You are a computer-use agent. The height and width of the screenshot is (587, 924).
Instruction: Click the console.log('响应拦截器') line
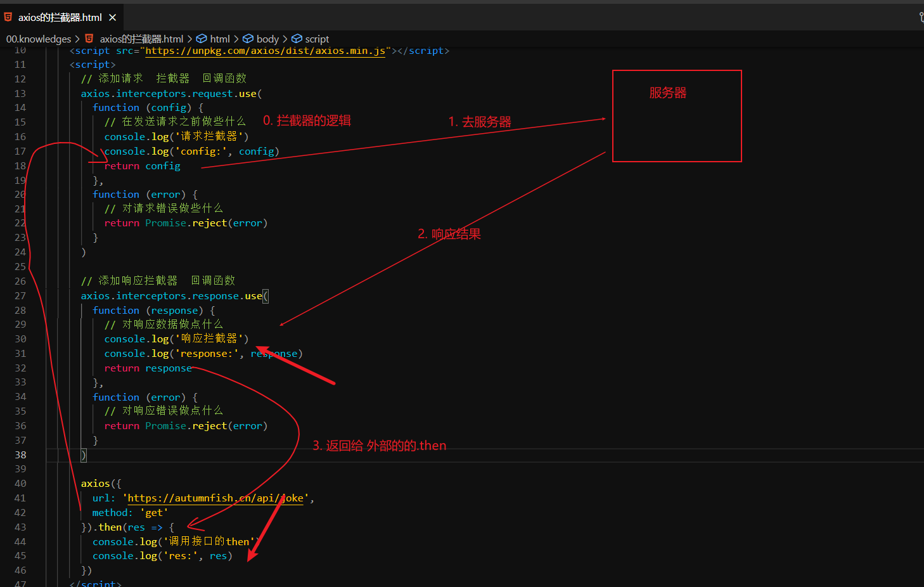click(177, 339)
